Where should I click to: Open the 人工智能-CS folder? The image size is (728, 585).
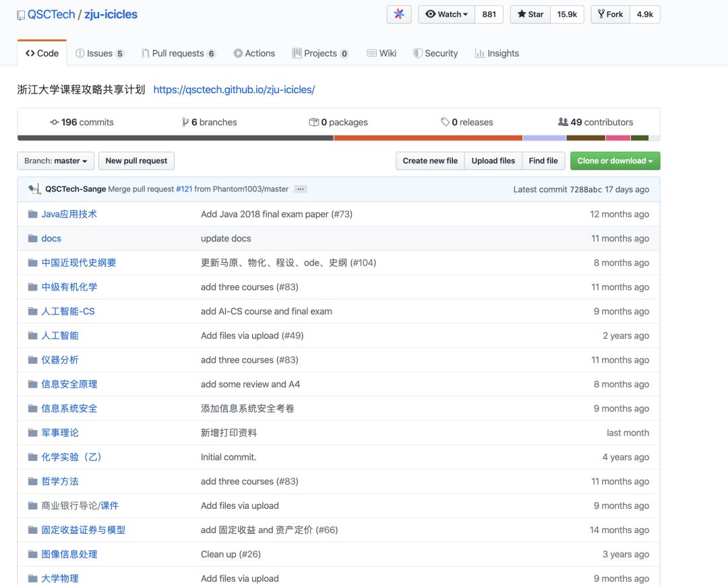coord(68,311)
